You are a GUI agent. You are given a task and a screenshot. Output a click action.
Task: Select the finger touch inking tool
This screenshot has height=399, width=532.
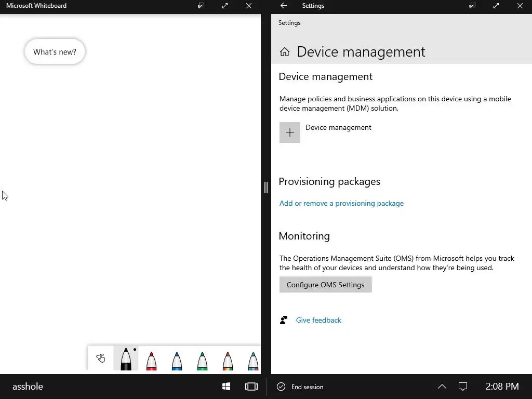pos(100,358)
